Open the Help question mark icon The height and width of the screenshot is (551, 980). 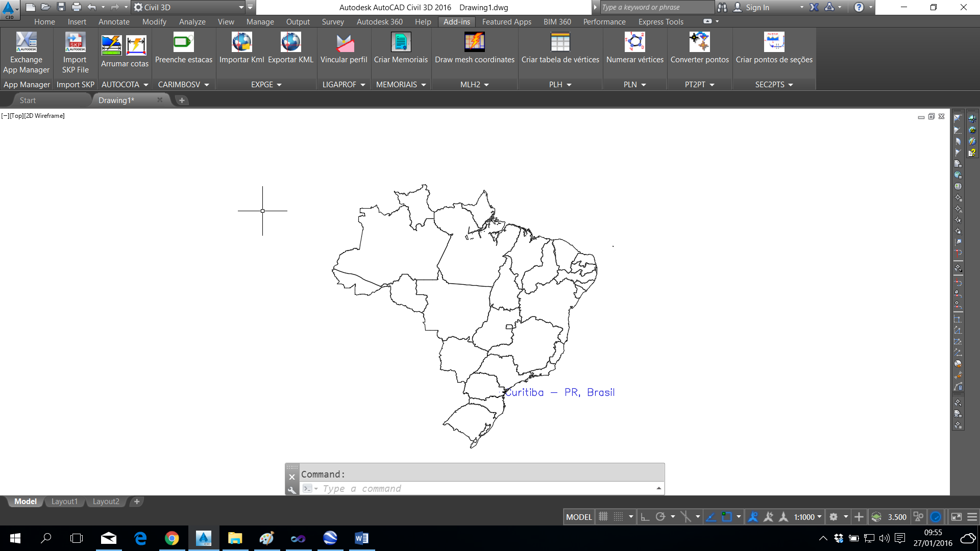pyautogui.click(x=859, y=7)
